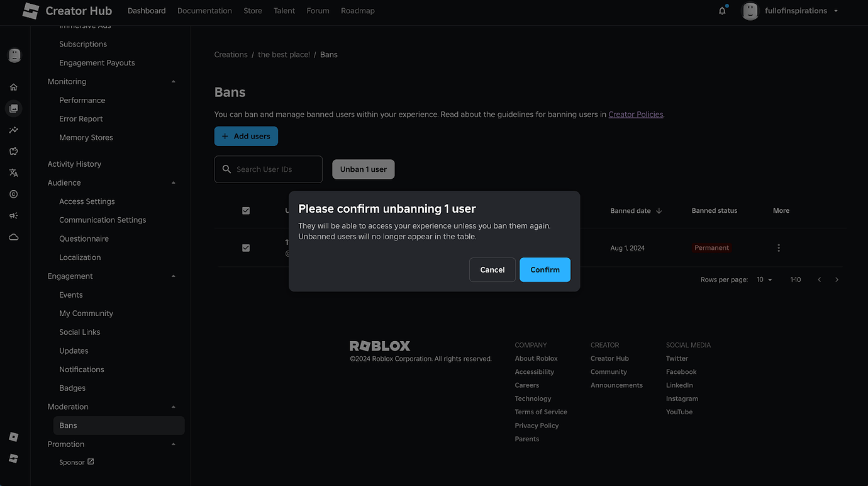The height and width of the screenshot is (486, 868).
Task: Click the megaphone Advertise icon
Action: [14, 215]
